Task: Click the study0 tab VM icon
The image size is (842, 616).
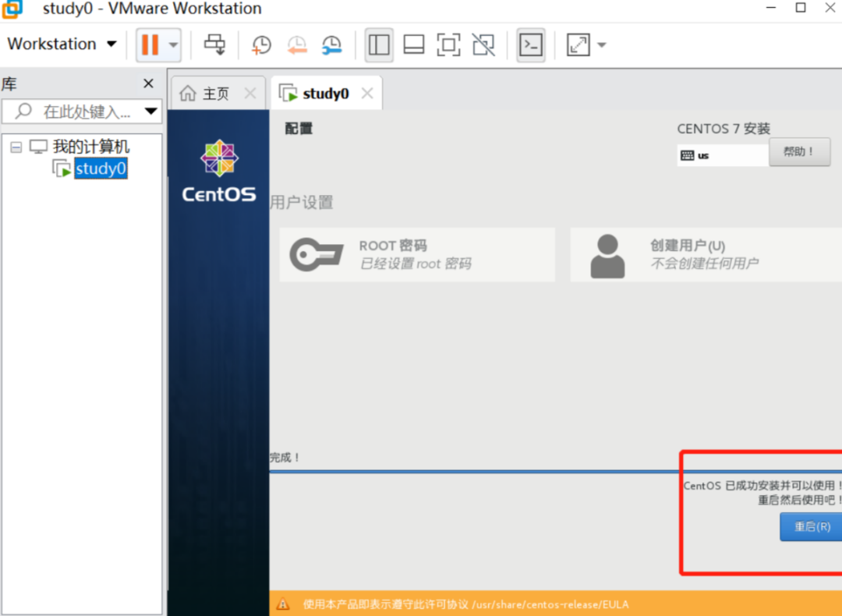Action: [288, 92]
